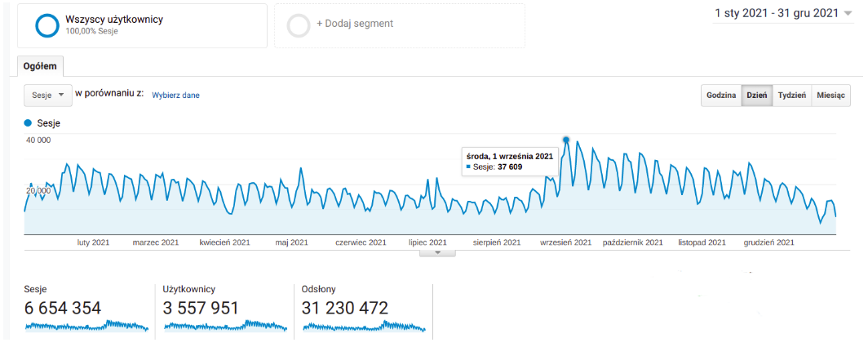Switch to the Ogółem tab
868x347 pixels.
pos(39,67)
